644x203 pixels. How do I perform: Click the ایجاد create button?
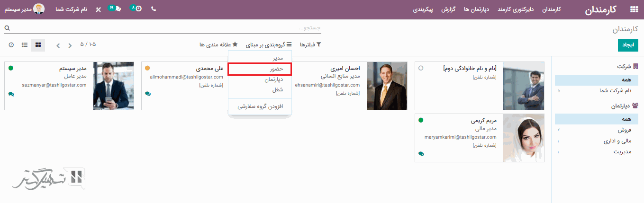pos(628,45)
